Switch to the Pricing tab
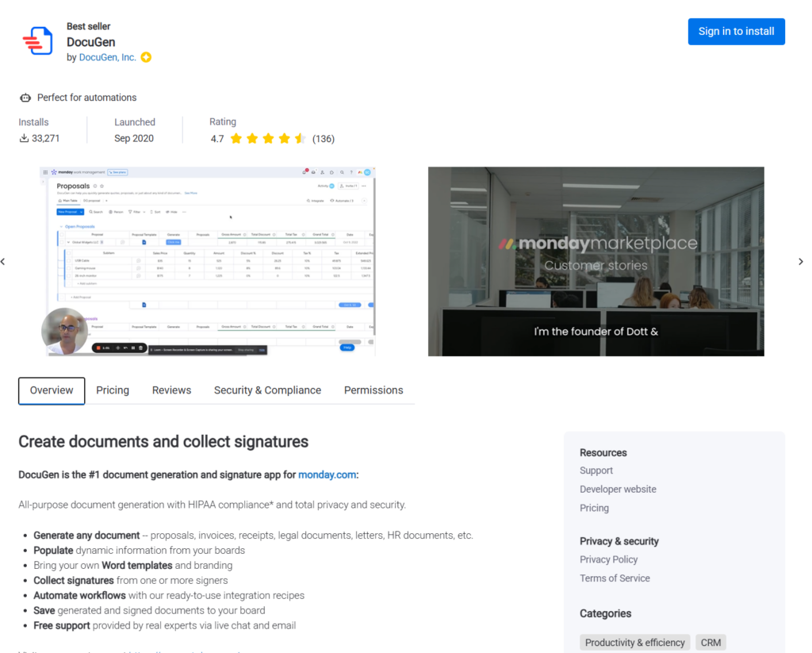This screenshot has height=653, width=812. [x=113, y=390]
